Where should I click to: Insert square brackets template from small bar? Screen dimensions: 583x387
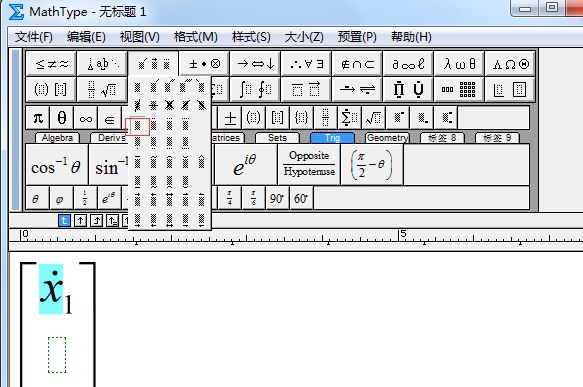point(277,118)
